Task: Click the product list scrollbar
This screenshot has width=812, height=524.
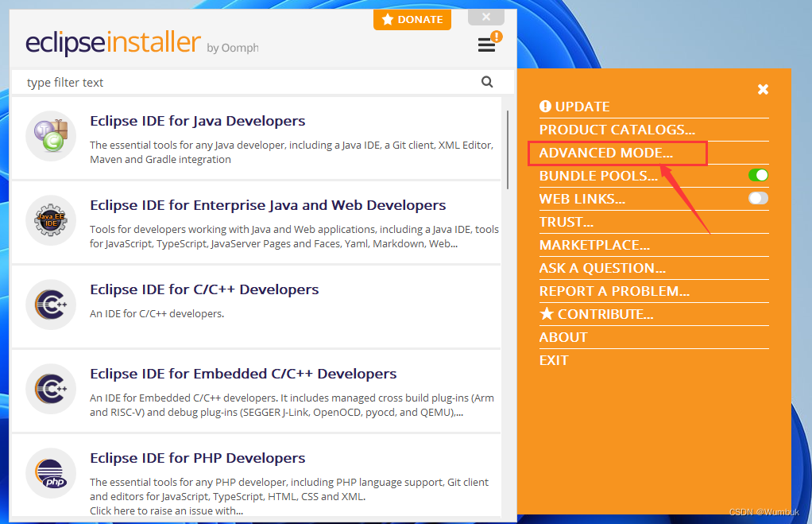Action: (508, 149)
